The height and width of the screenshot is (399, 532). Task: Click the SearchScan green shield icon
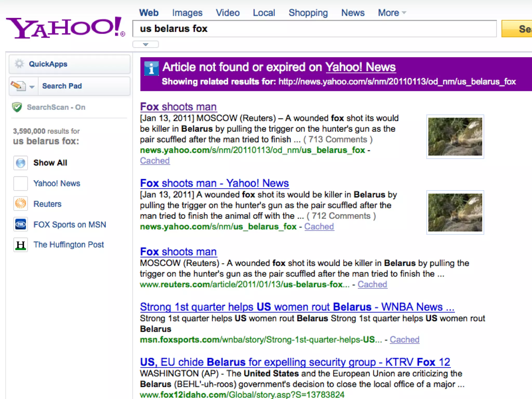pyautogui.click(x=17, y=107)
